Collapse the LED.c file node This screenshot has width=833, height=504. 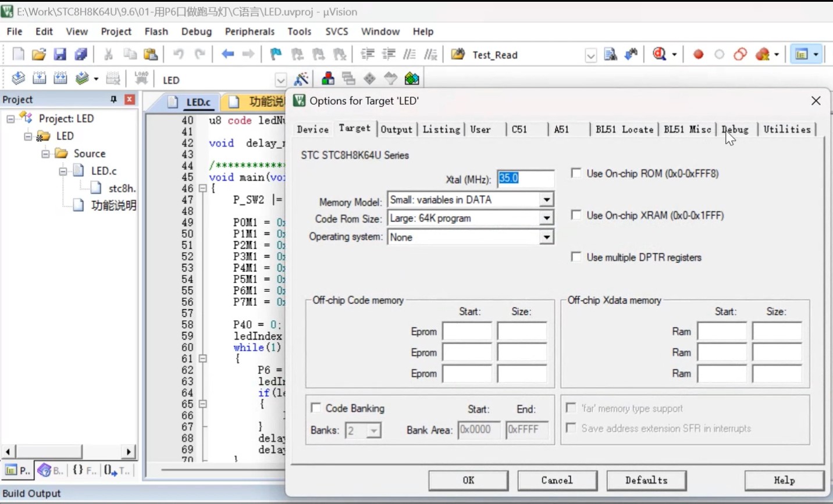coord(63,171)
